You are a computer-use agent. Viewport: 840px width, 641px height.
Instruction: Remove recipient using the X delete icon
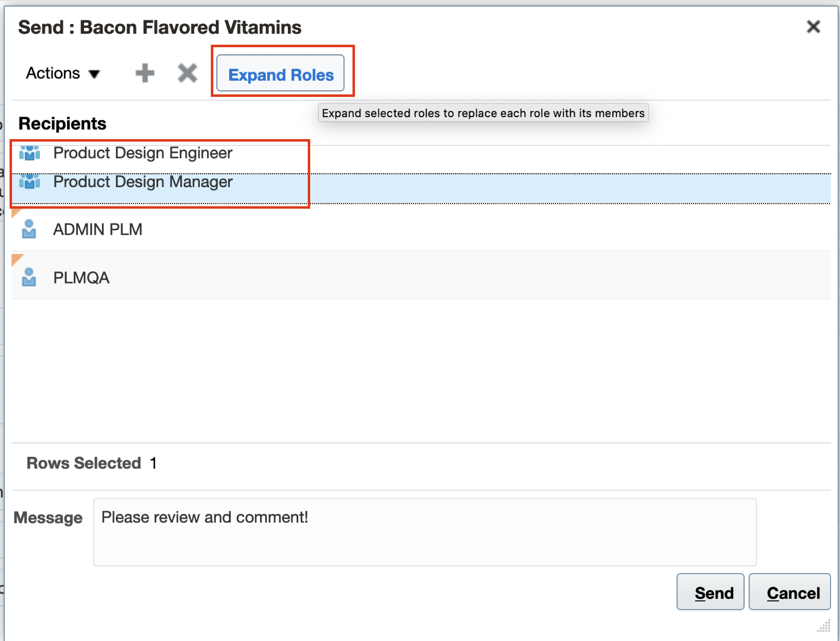(x=187, y=73)
